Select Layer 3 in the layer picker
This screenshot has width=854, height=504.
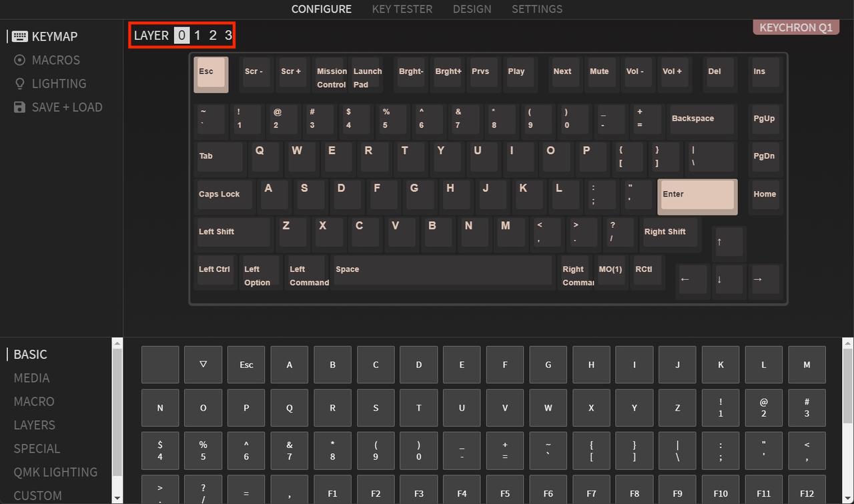click(x=228, y=35)
